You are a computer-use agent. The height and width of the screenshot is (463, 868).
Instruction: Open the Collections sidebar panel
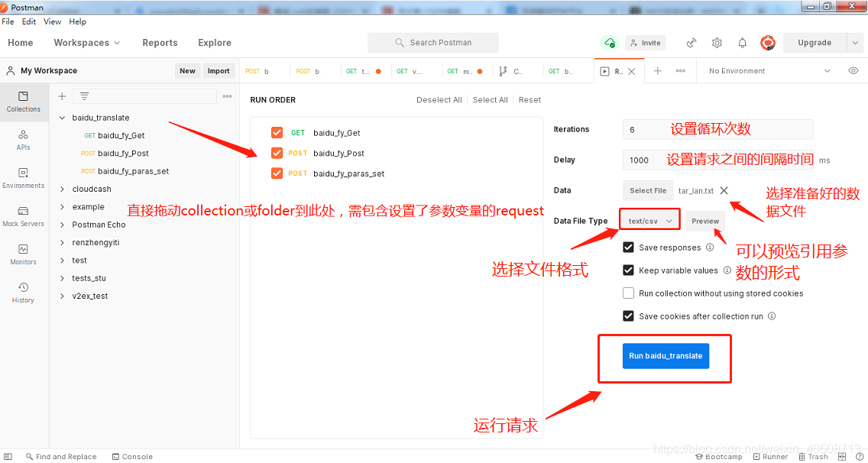pos(23,102)
